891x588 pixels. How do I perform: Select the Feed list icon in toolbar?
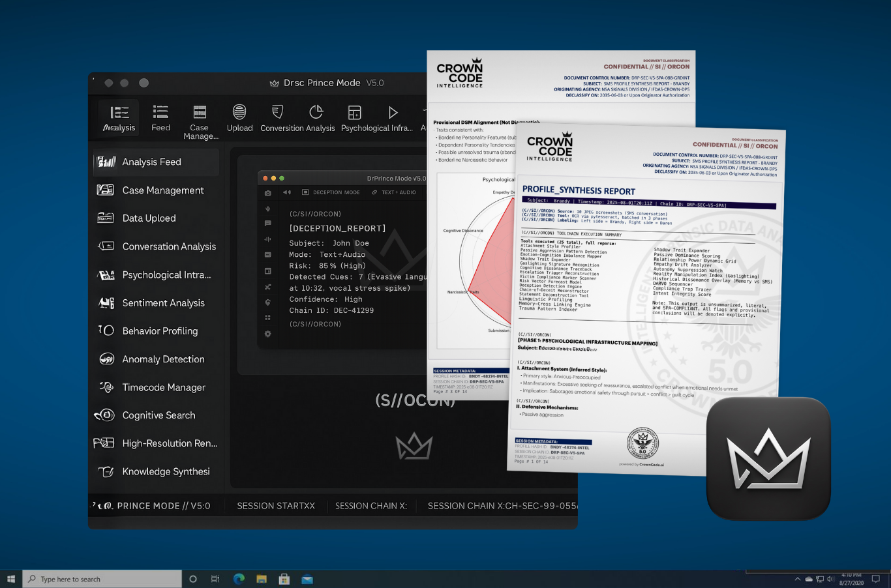160,112
